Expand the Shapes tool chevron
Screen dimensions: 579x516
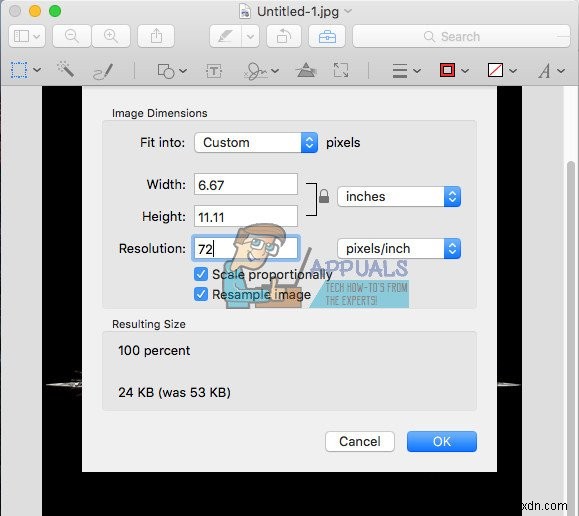[183, 70]
